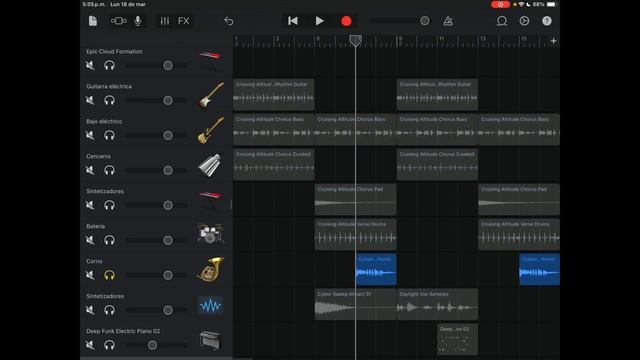Image resolution: width=640 pixels, height=360 pixels.
Task: Select the playhead marker on ruler
Action: pos(356,40)
